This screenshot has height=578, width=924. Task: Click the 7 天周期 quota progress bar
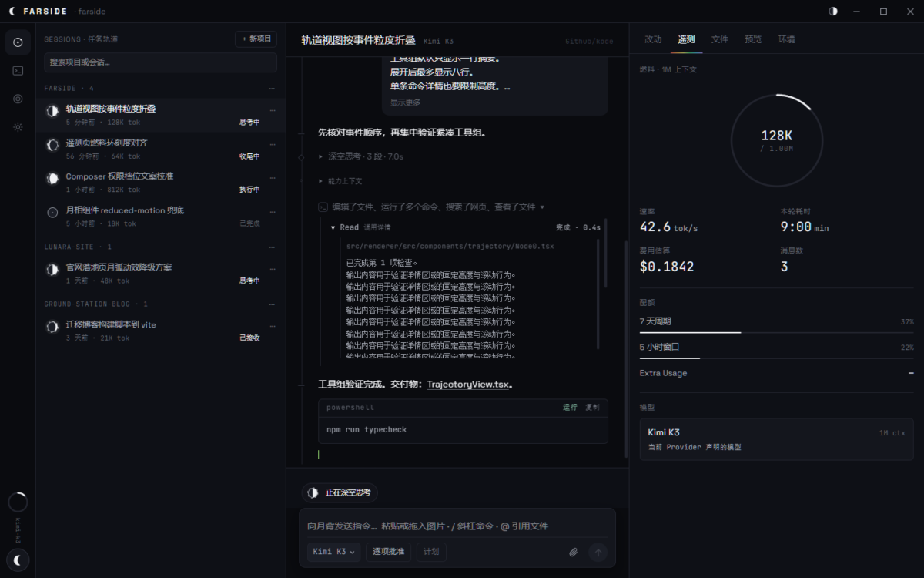coord(776,332)
